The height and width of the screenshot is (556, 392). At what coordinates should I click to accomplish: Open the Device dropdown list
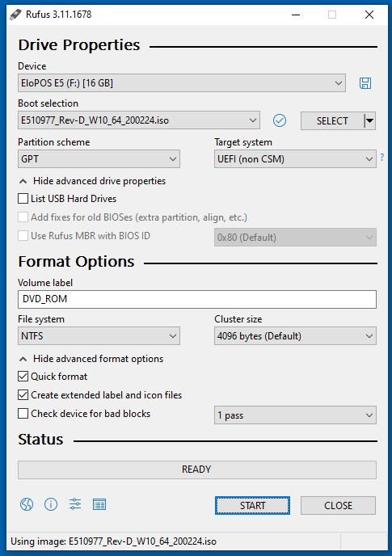tap(182, 83)
